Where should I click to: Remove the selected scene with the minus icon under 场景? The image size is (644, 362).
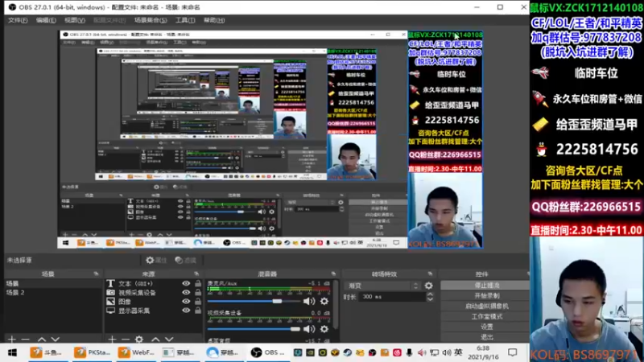26,339
